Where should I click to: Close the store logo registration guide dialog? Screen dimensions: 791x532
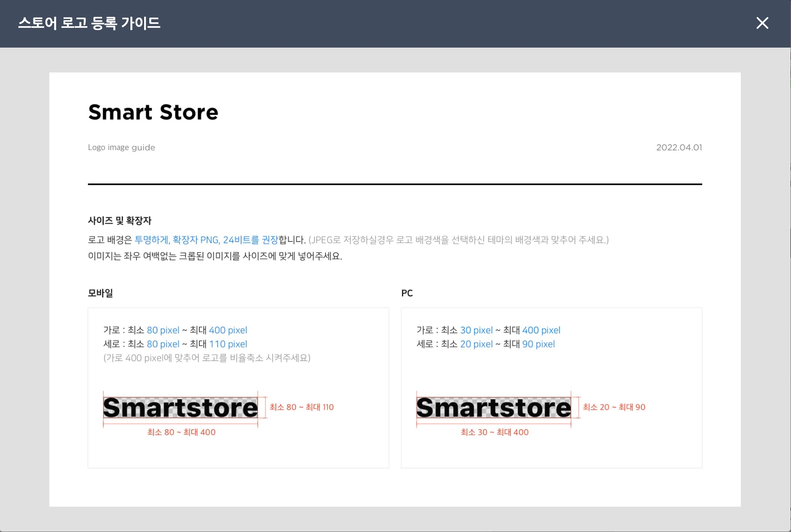tap(762, 23)
